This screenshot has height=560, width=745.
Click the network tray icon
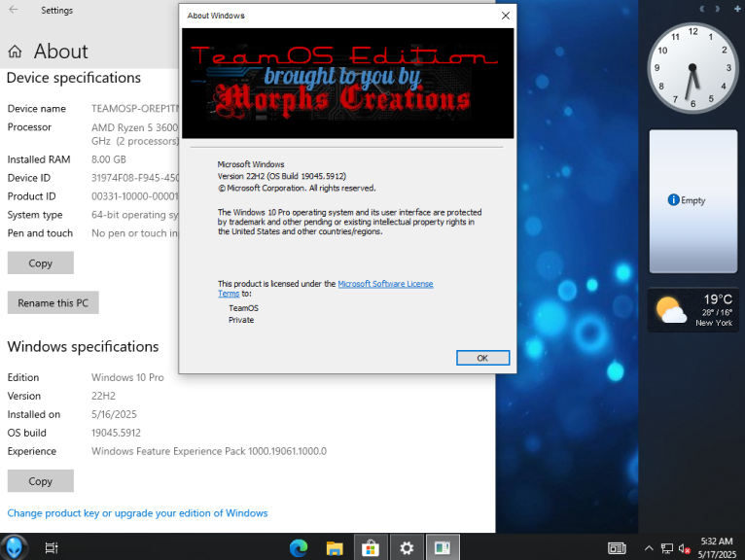click(x=666, y=548)
